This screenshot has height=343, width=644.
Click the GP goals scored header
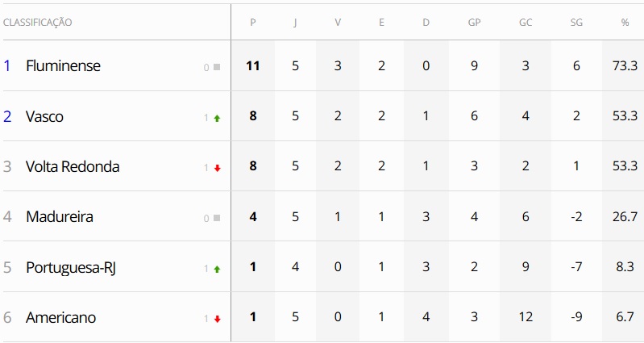[474, 23]
